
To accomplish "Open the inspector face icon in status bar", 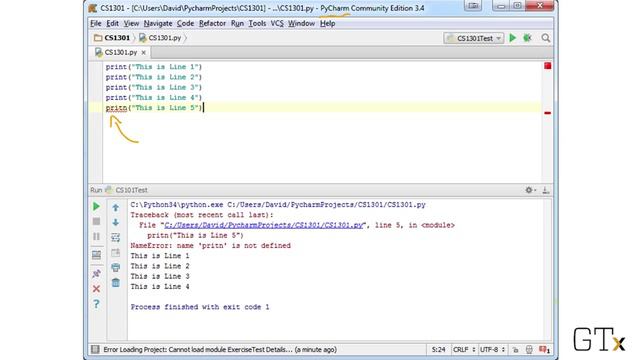I will [529, 350].
